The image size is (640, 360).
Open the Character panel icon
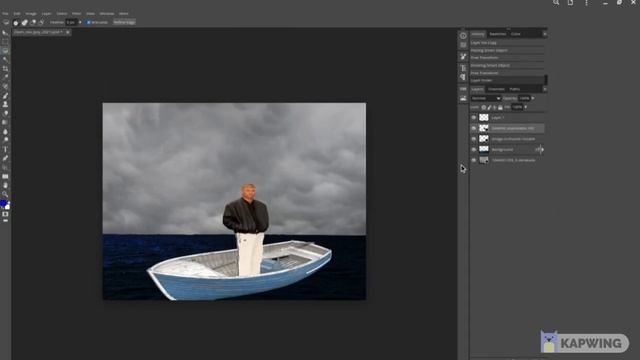[x=463, y=67]
